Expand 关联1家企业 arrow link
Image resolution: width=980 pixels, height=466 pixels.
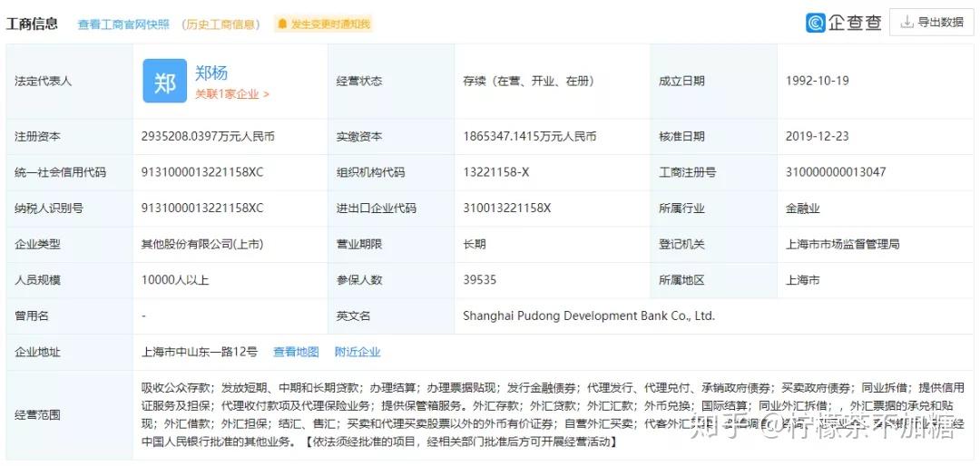(232, 94)
